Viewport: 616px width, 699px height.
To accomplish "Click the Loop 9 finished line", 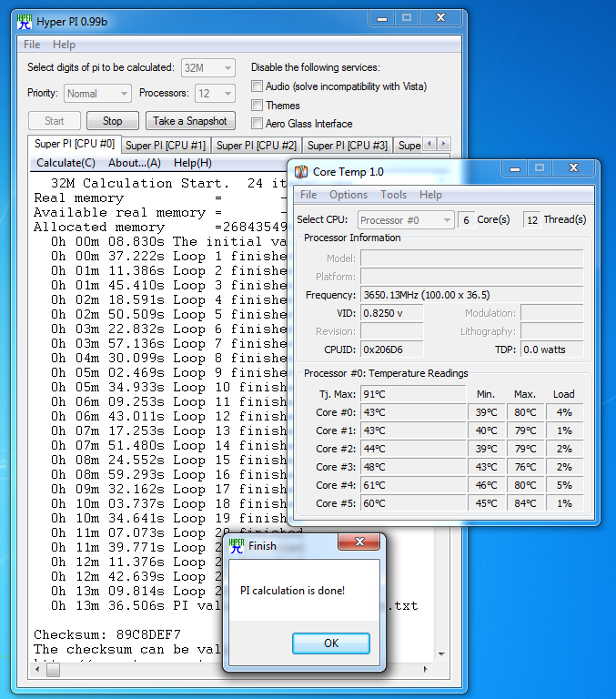I will click(169, 372).
